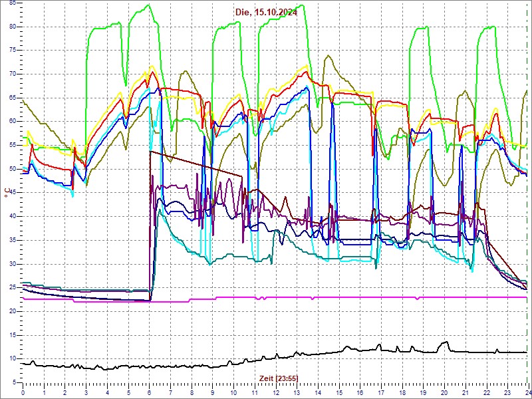Viewport: 532px width, 399px height.
Task: Select the '85' temperature axis tick label
Action: click(x=13, y=3)
